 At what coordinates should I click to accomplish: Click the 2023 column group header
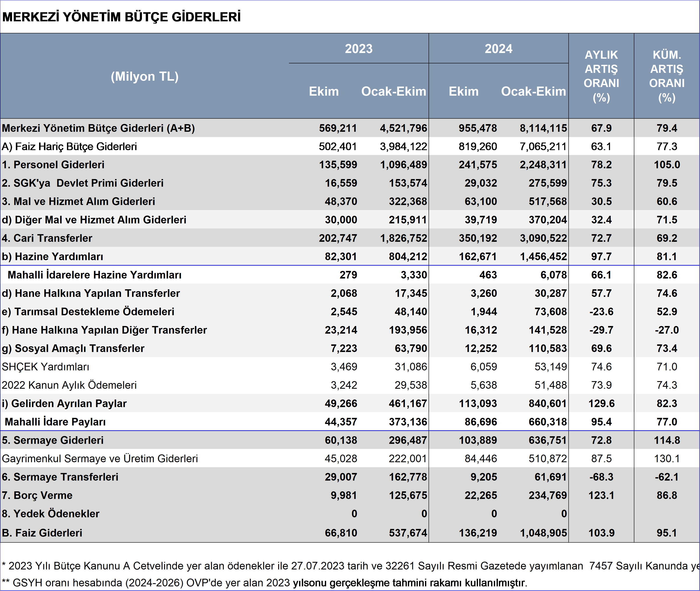358,49
